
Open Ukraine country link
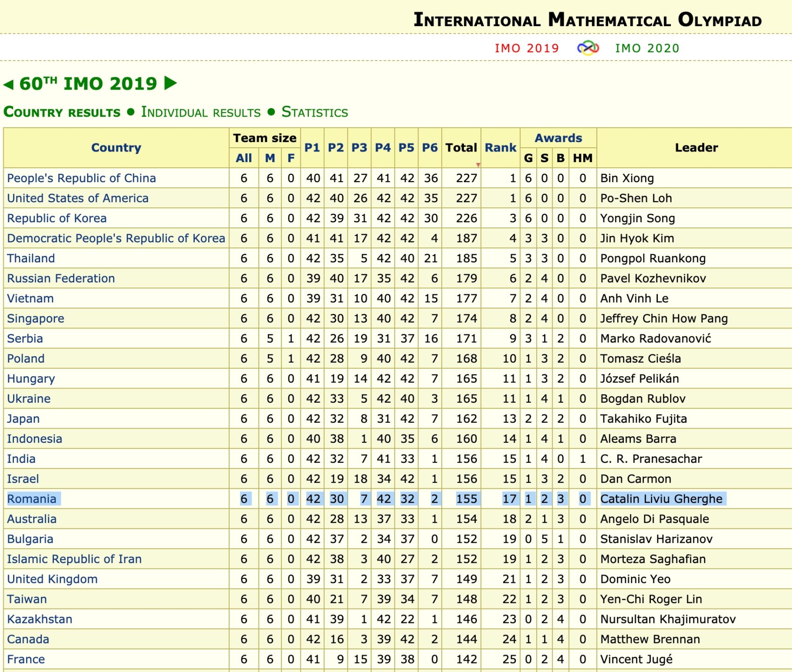[29, 398]
